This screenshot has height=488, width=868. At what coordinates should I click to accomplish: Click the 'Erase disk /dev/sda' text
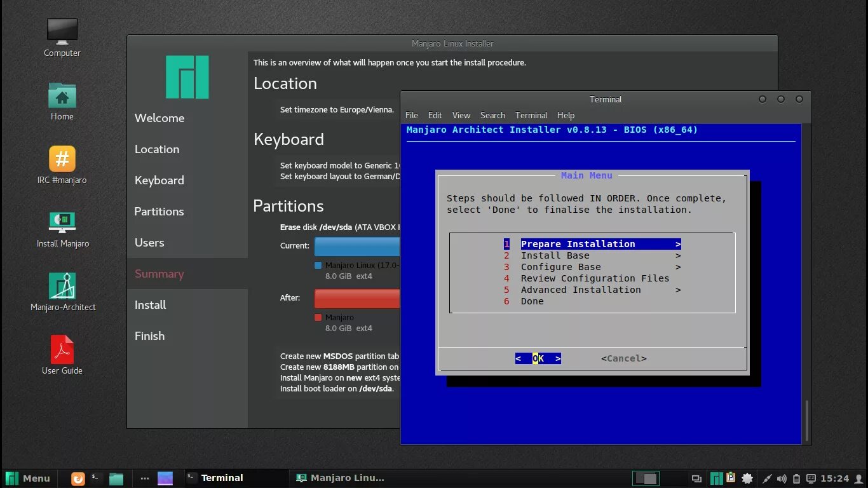pos(316,227)
